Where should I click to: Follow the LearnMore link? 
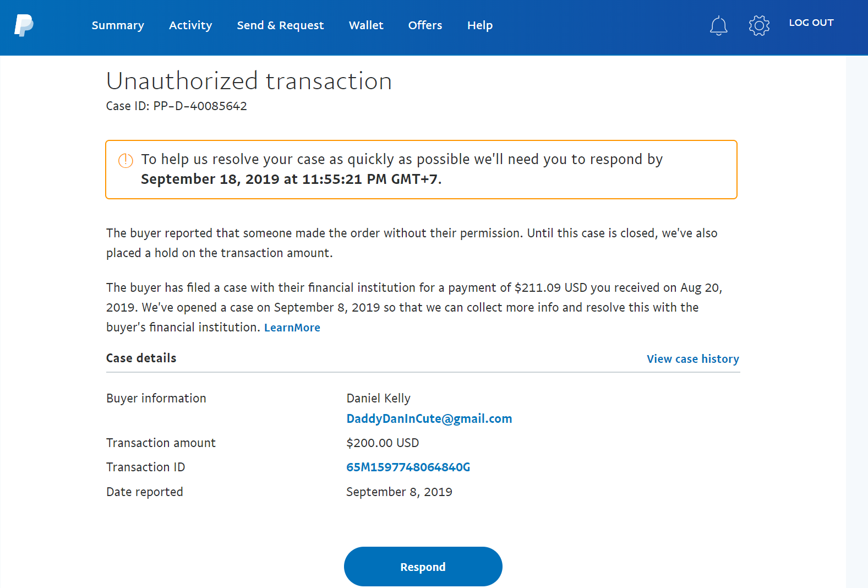tap(292, 328)
